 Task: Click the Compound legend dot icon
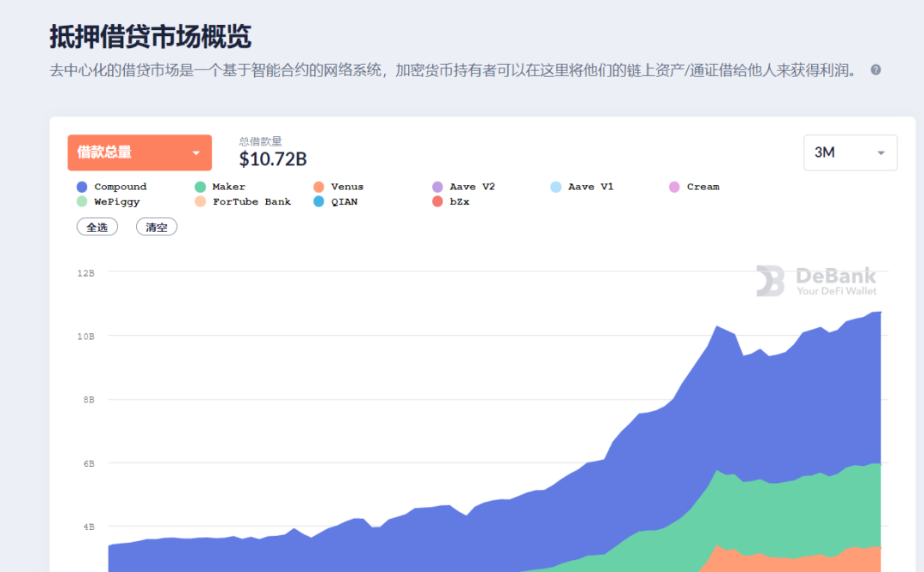coord(80,186)
